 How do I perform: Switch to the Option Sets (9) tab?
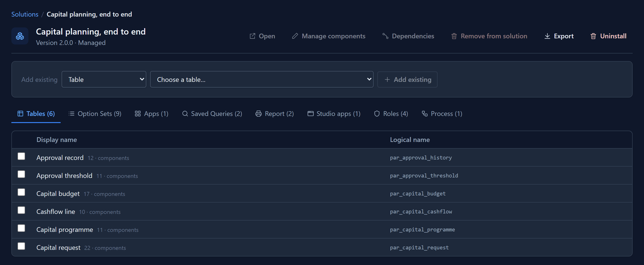95,114
